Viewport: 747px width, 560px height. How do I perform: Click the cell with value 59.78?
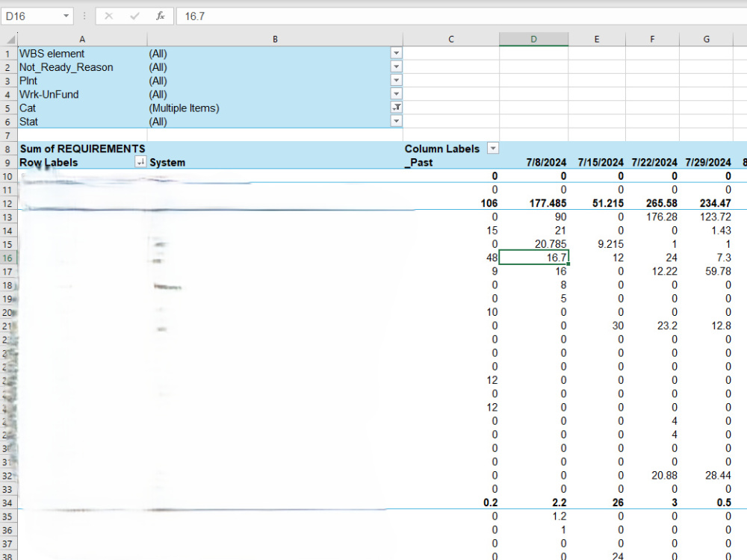(x=706, y=272)
